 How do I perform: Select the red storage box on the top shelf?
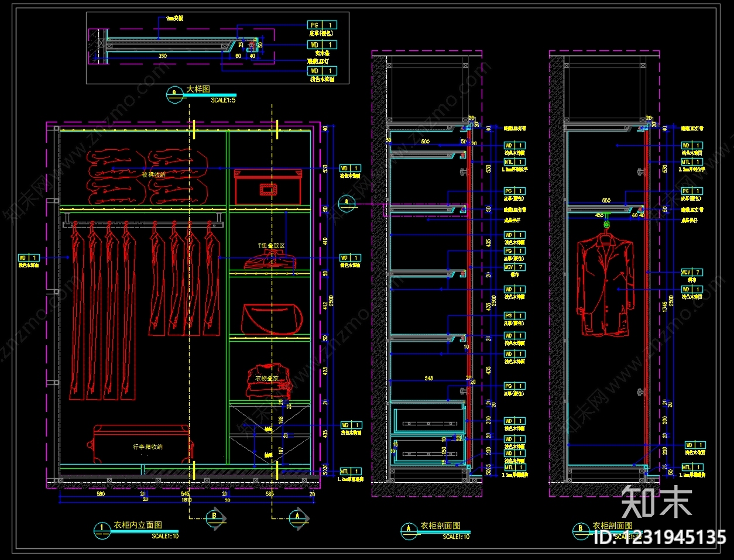point(267,187)
